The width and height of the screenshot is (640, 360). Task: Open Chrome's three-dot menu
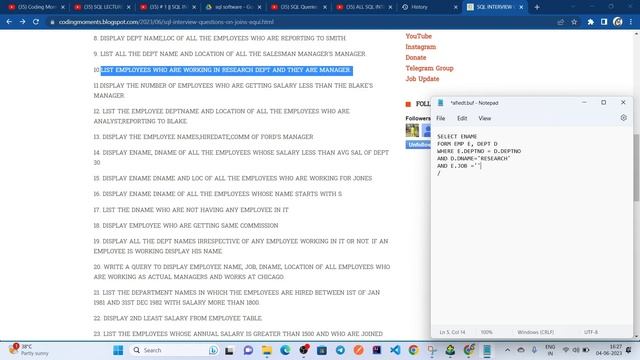click(631, 22)
